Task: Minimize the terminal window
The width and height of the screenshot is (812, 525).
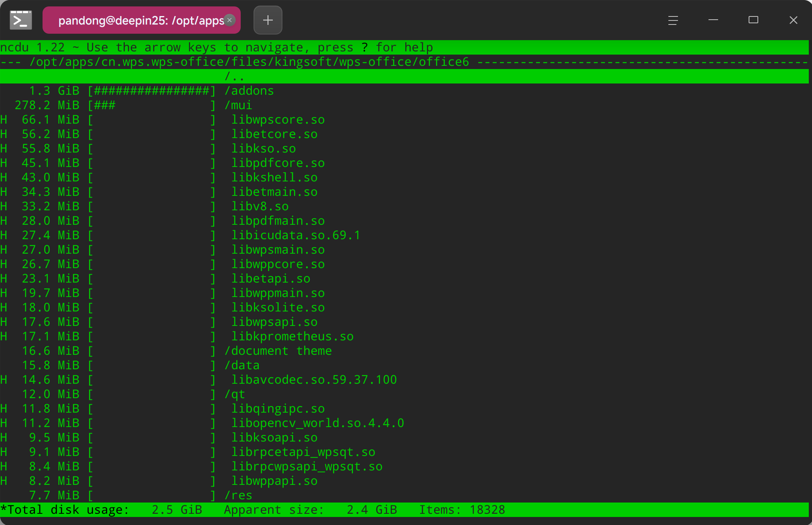Action: click(713, 20)
